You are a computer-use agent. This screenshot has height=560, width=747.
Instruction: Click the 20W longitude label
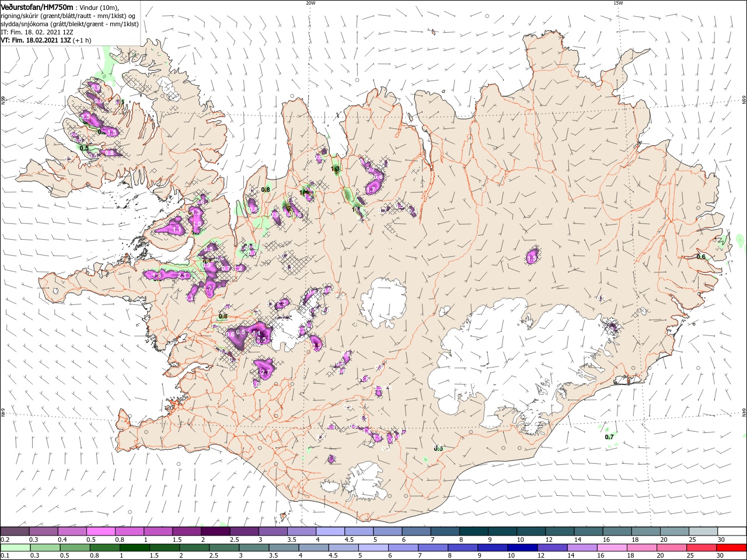(x=310, y=3)
